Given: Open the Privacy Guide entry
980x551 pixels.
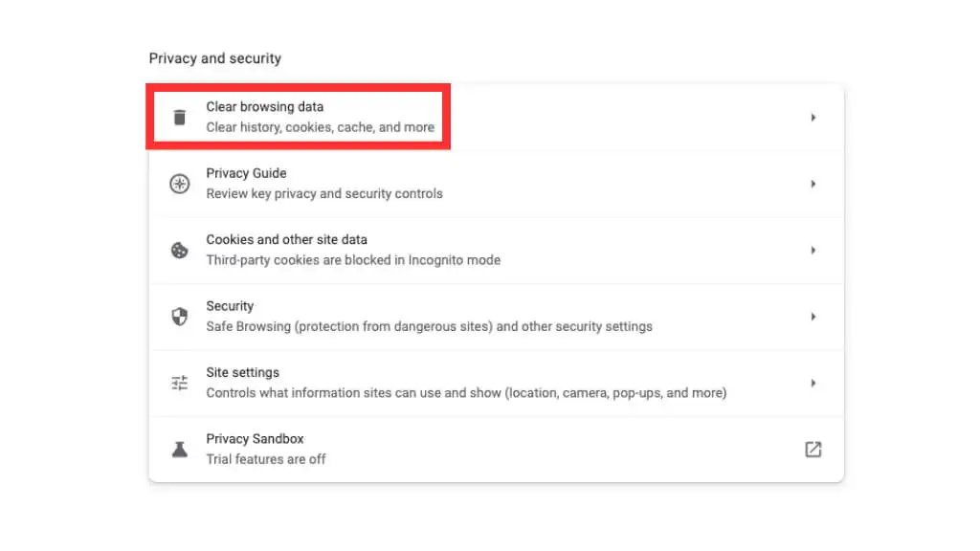Looking at the screenshot, I should [x=246, y=173].
